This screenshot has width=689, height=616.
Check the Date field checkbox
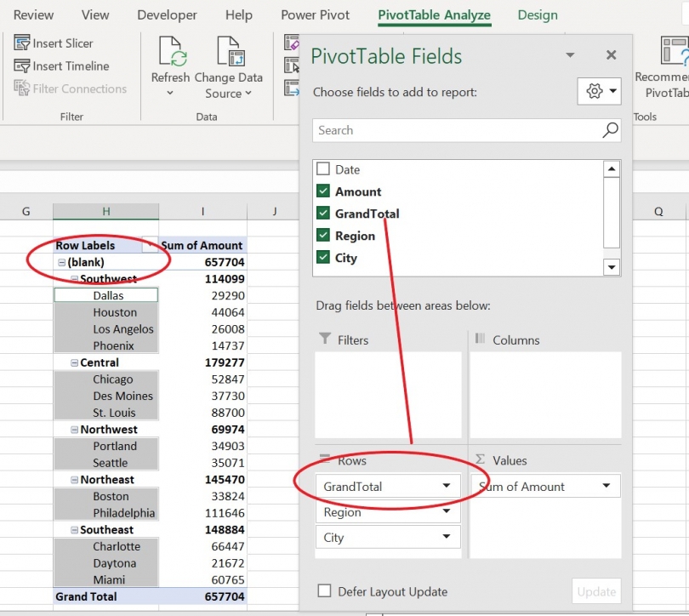pos(323,168)
